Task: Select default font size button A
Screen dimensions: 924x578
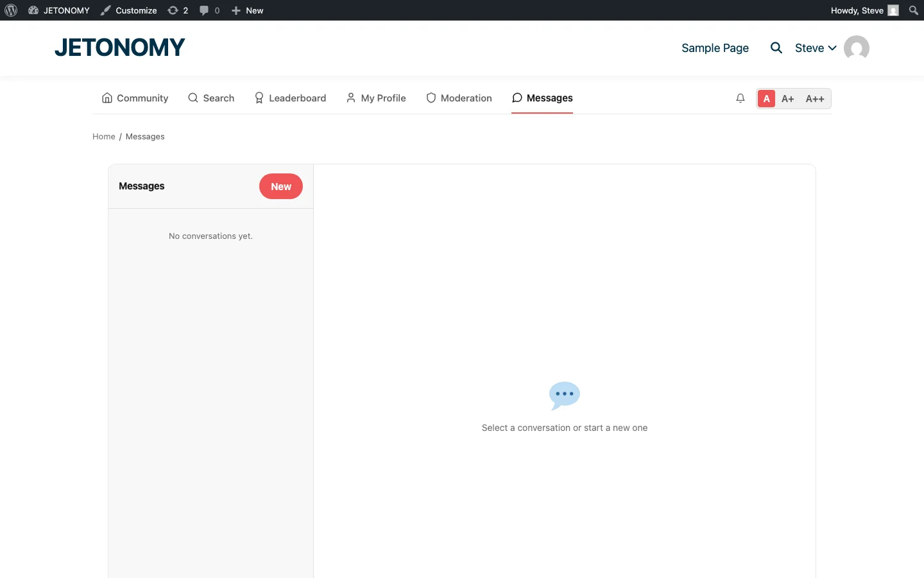Action: click(767, 98)
